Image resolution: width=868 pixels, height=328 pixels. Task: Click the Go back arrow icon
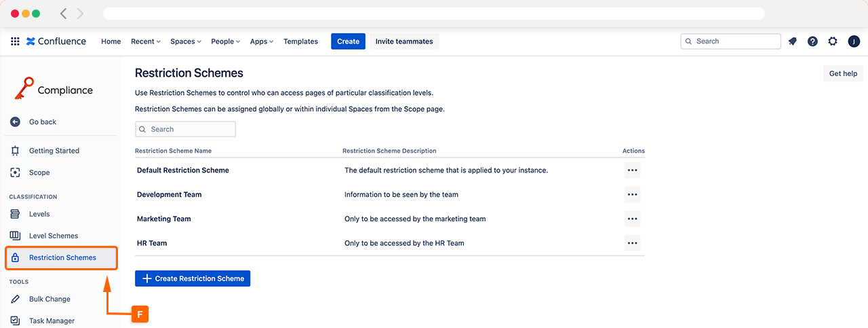click(15, 122)
